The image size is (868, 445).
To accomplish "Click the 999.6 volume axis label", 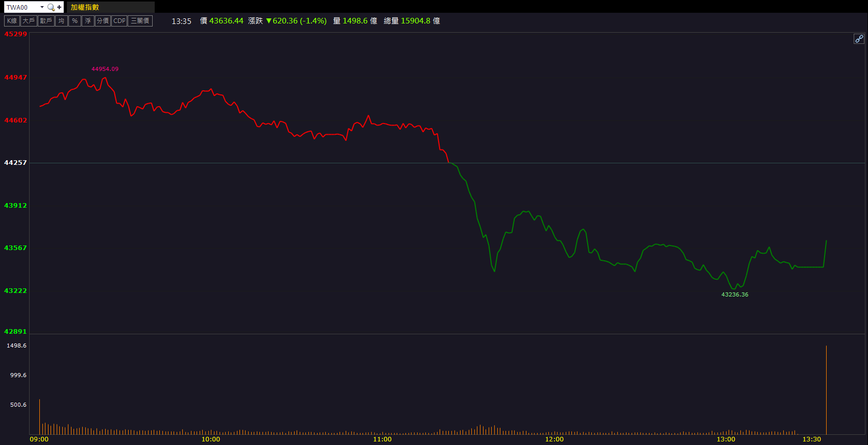I will (18, 375).
